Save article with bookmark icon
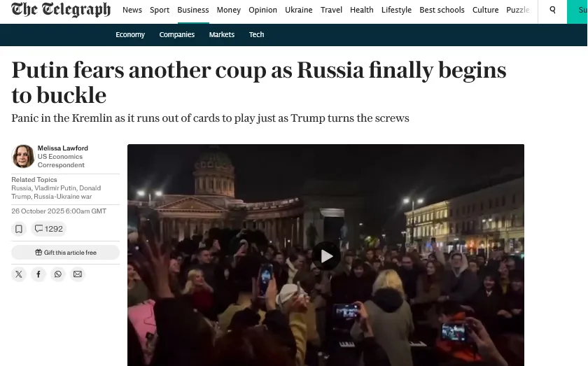The height and width of the screenshot is (366, 588). 19,229
